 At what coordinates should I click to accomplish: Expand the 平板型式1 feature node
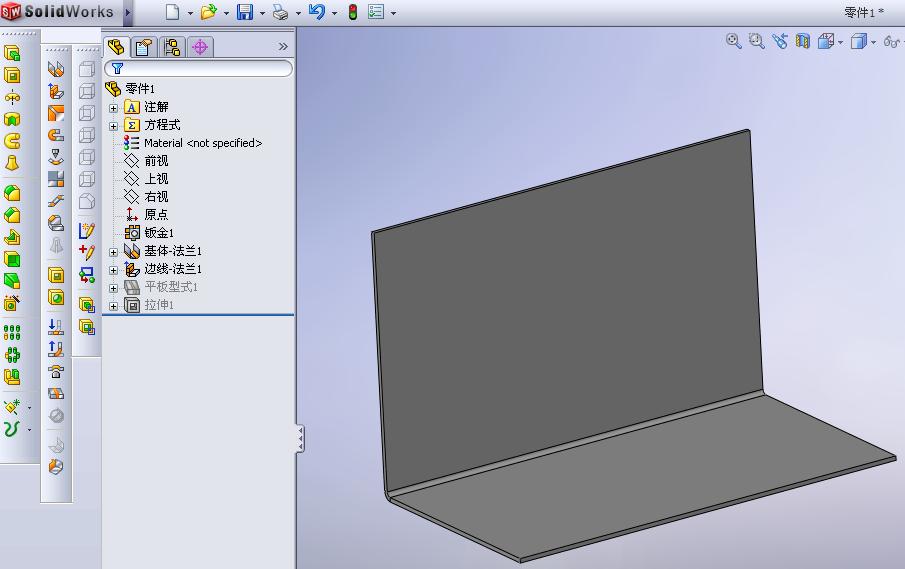click(113, 288)
